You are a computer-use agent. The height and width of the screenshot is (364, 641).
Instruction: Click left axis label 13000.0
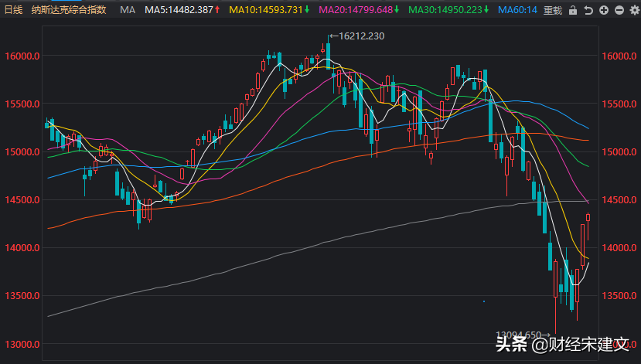click(22, 344)
